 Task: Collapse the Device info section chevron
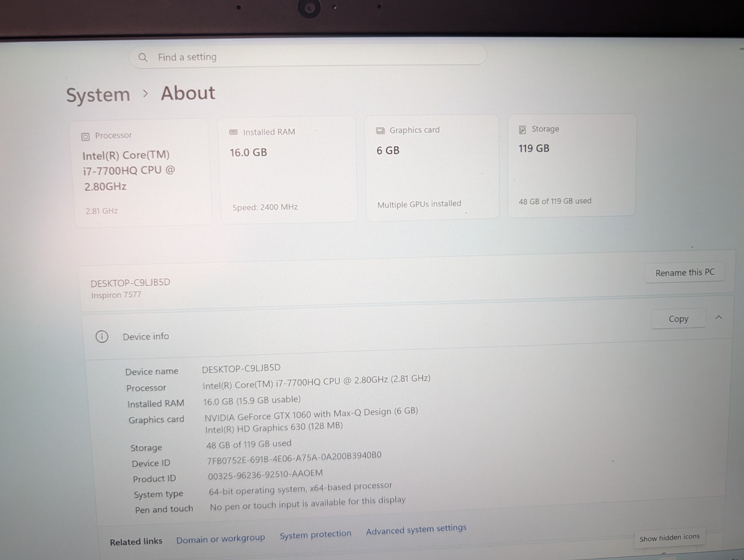[718, 317]
